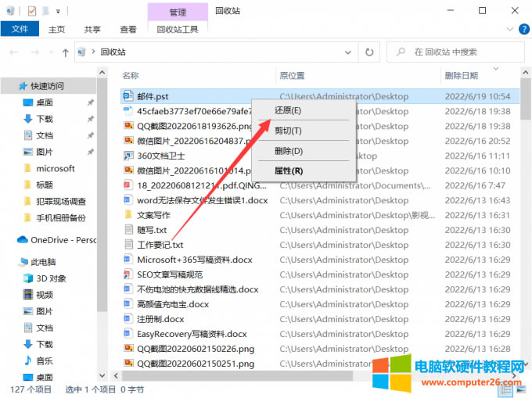Open the help question mark icon
Screen dimensions: 532x398
tap(524, 29)
